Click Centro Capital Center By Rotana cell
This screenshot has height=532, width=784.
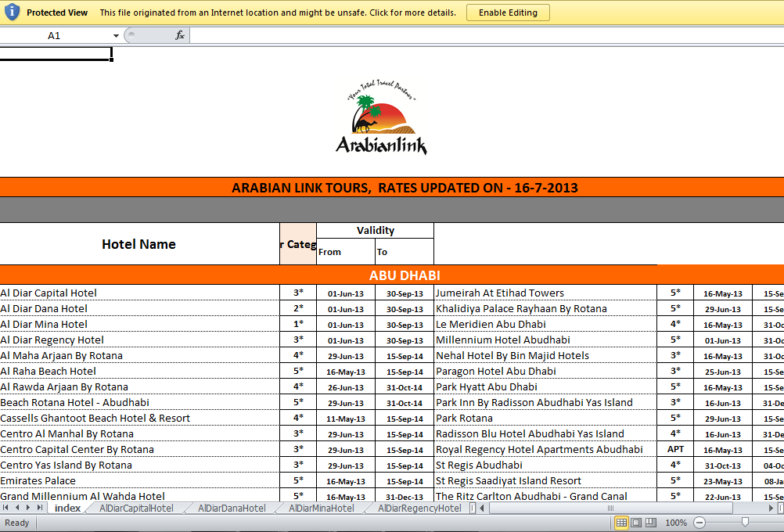pyautogui.click(x=139, y=449)
